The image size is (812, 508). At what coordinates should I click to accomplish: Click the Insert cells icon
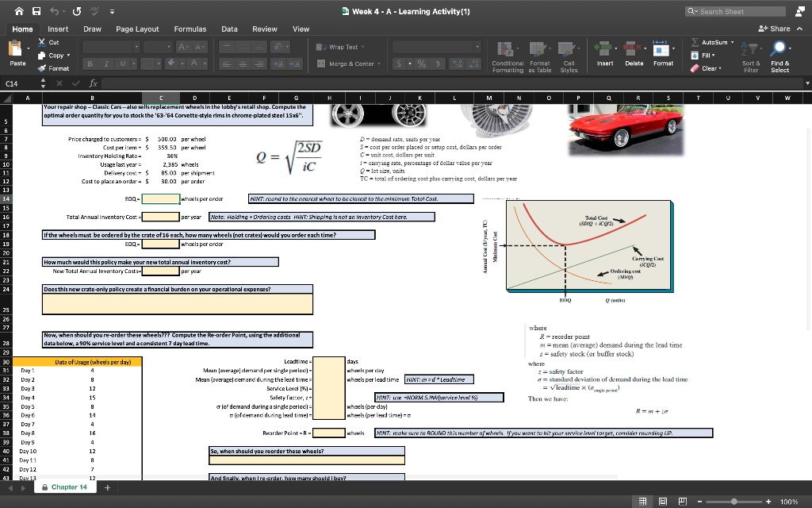coord(605,49)
